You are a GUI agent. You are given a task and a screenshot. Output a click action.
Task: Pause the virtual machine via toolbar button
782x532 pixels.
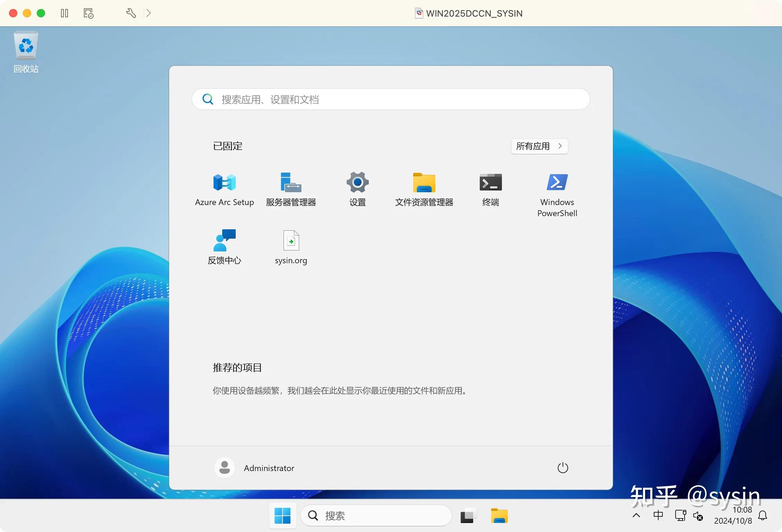point(64,13)
